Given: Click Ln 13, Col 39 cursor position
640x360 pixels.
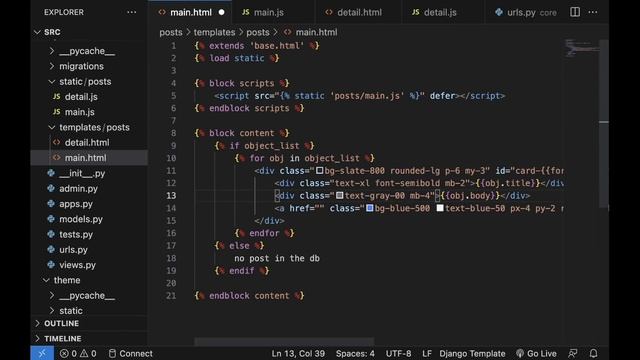Looking at the screenshot, I should point(298,353).
